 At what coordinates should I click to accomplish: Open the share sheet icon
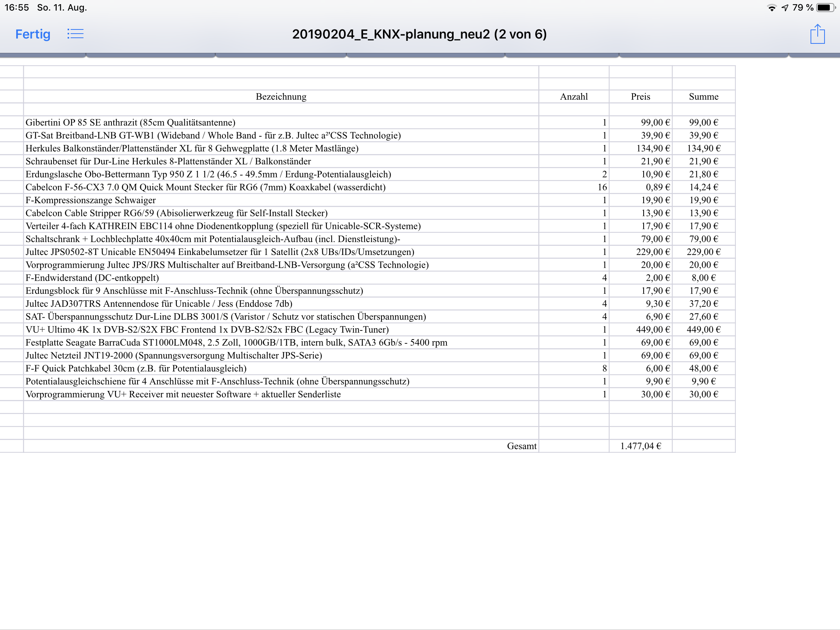817,34
